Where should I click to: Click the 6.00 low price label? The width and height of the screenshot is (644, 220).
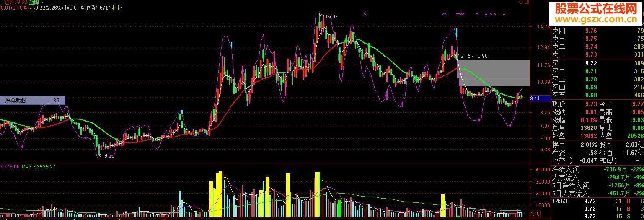(109, 156)
